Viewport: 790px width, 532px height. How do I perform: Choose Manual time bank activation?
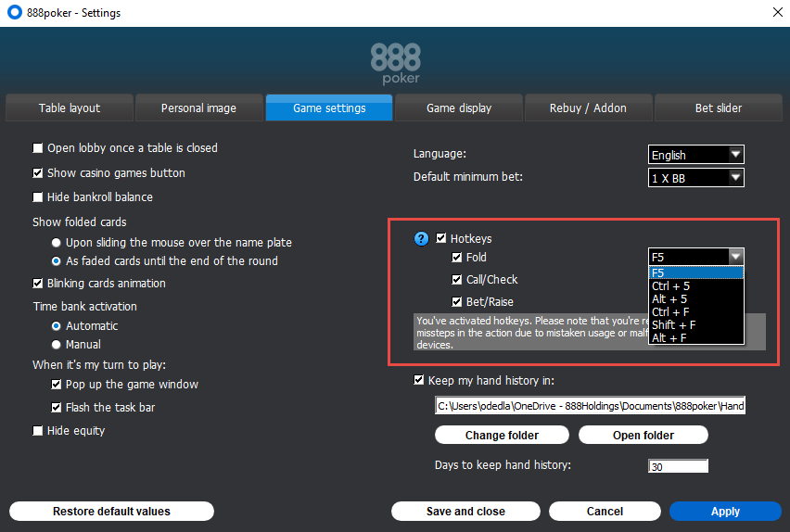(57, 345)
